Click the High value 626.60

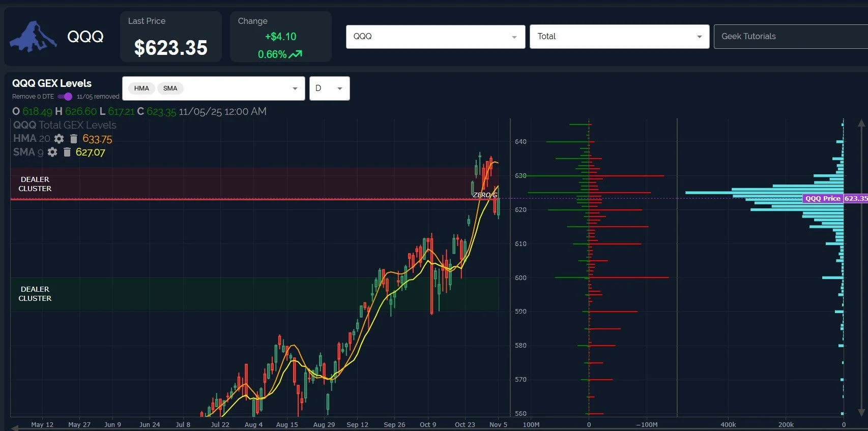click(x=80, y=111)
